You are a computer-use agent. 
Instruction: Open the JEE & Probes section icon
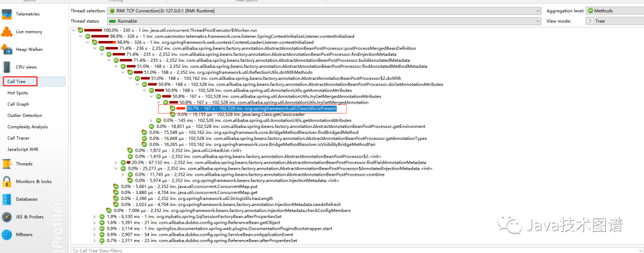[x=7, y=217]
